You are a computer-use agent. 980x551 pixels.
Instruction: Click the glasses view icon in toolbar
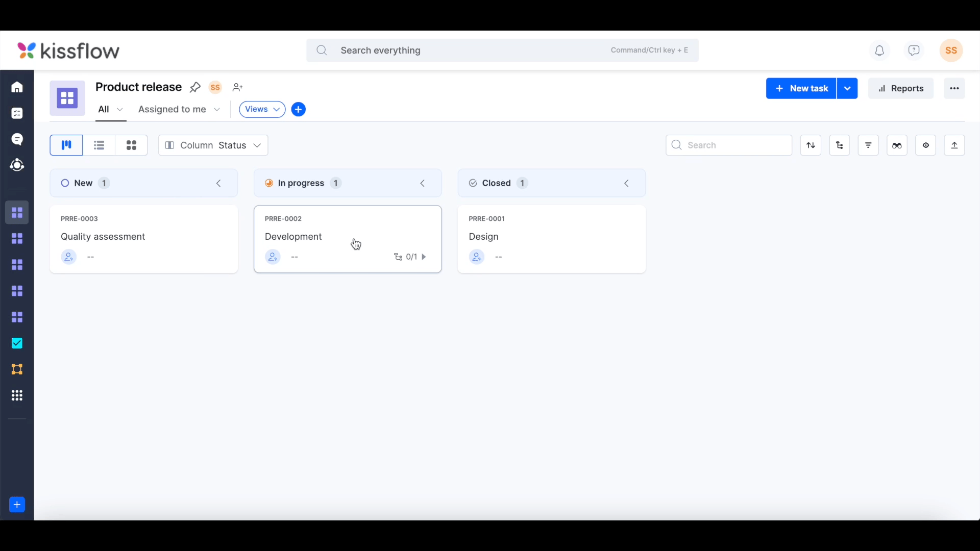[897, 145]
